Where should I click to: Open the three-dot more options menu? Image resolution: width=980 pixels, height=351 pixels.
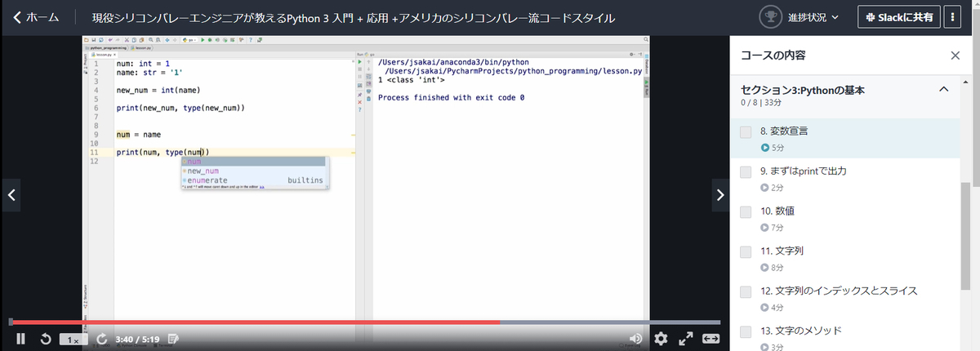pos(953,17)
